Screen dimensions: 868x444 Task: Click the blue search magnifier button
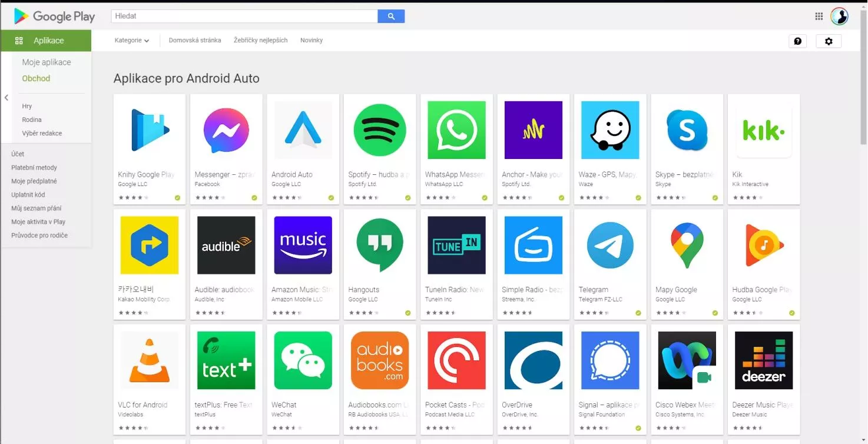pos(391,16)
